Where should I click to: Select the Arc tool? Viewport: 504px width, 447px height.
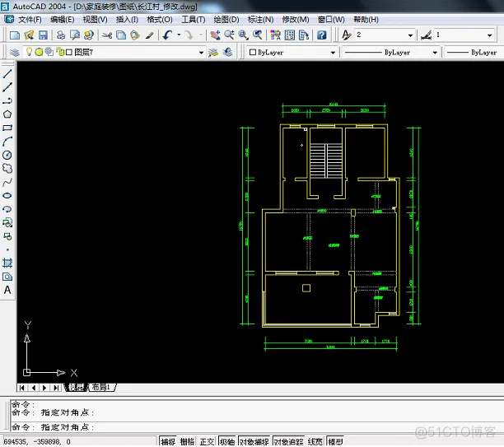tap(7, 141)
